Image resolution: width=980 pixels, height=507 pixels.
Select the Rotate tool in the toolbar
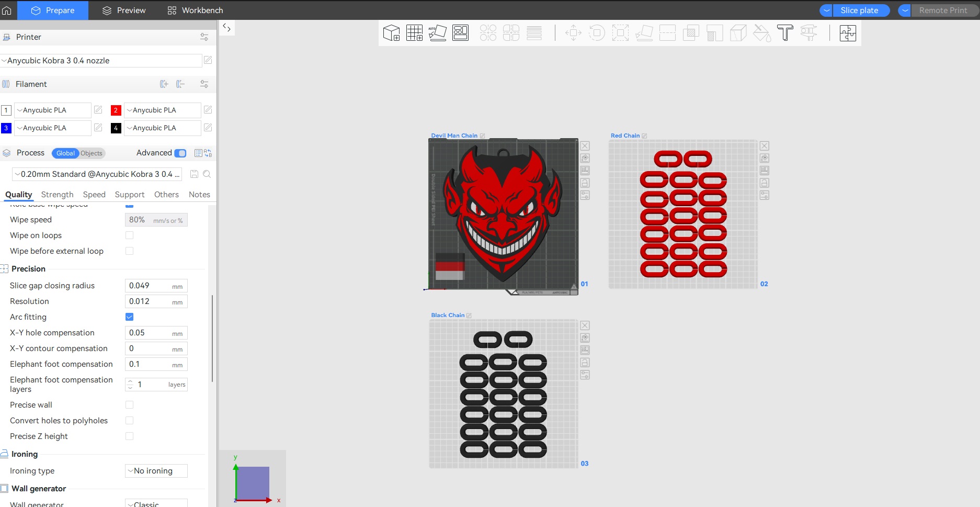[x=597, y=33]
